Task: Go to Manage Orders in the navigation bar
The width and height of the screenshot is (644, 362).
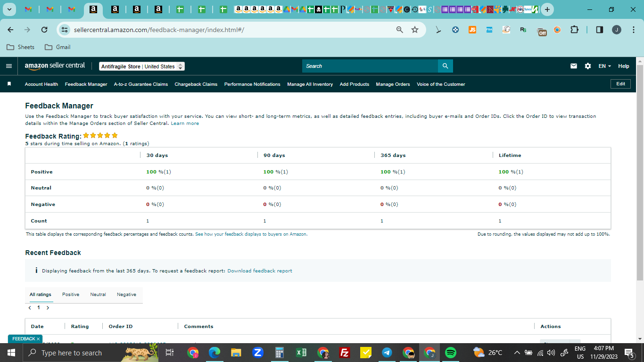Action: (393, 84)
